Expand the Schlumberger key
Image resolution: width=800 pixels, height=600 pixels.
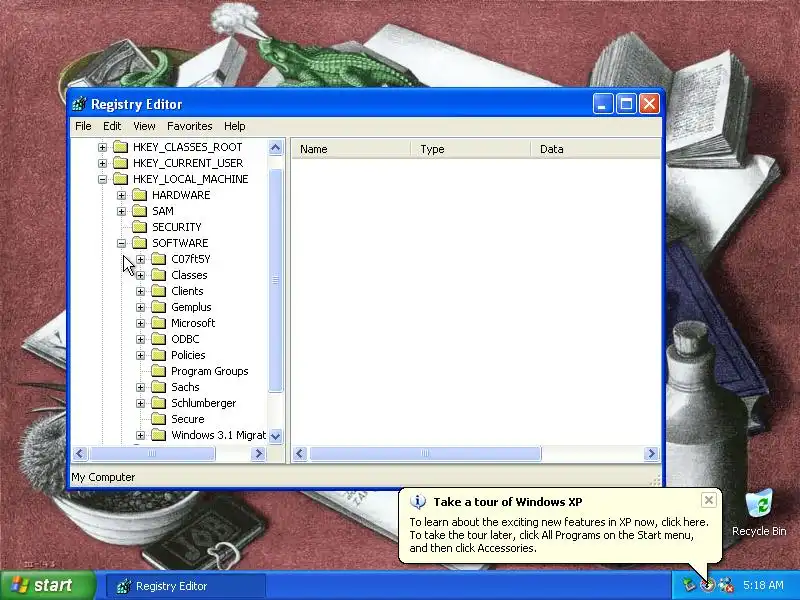click(140, 404)
